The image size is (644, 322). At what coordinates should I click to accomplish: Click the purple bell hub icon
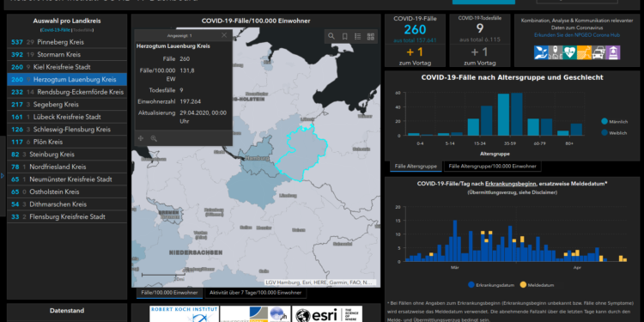(613, 52)
